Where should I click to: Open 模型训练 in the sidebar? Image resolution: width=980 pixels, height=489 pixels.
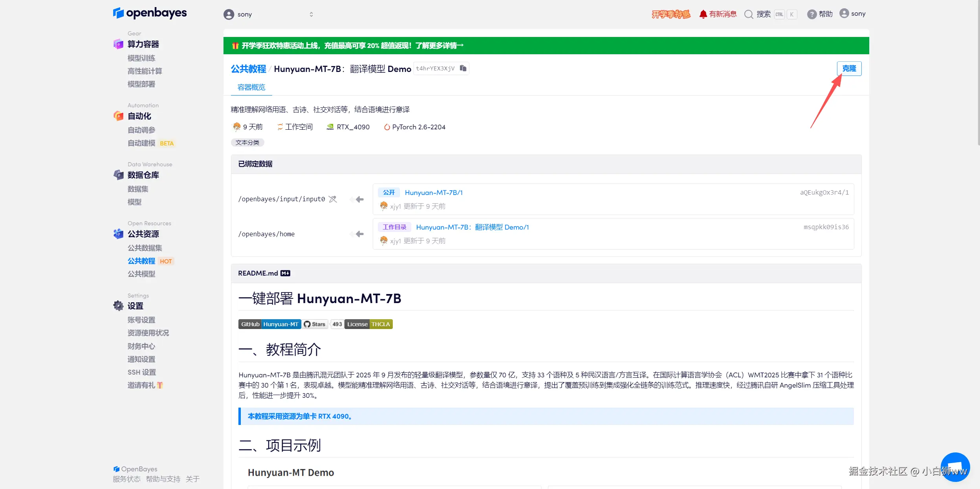(x=141, y=58)
